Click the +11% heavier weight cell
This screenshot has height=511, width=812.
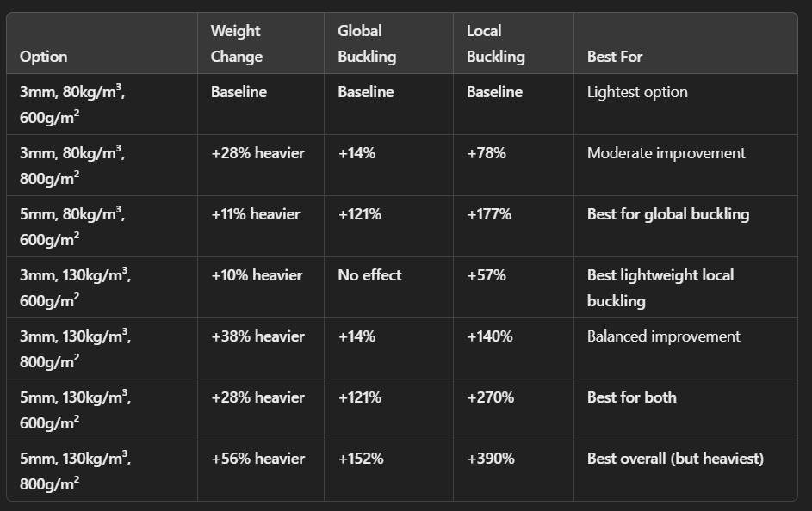point(255,214)
